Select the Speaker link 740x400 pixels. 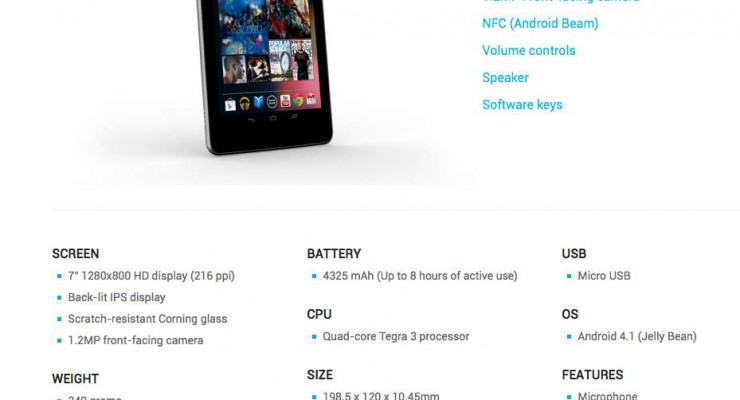click(505, 77)
